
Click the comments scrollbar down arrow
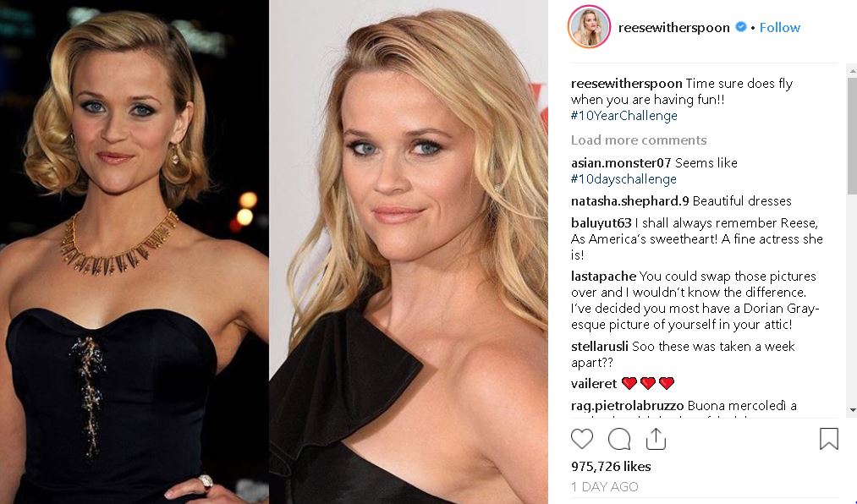pos(852,409)
